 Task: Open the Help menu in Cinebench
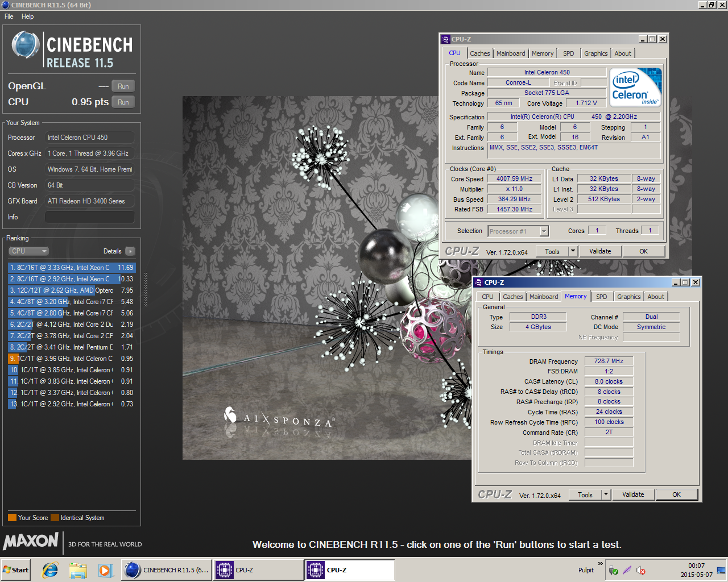27,16
